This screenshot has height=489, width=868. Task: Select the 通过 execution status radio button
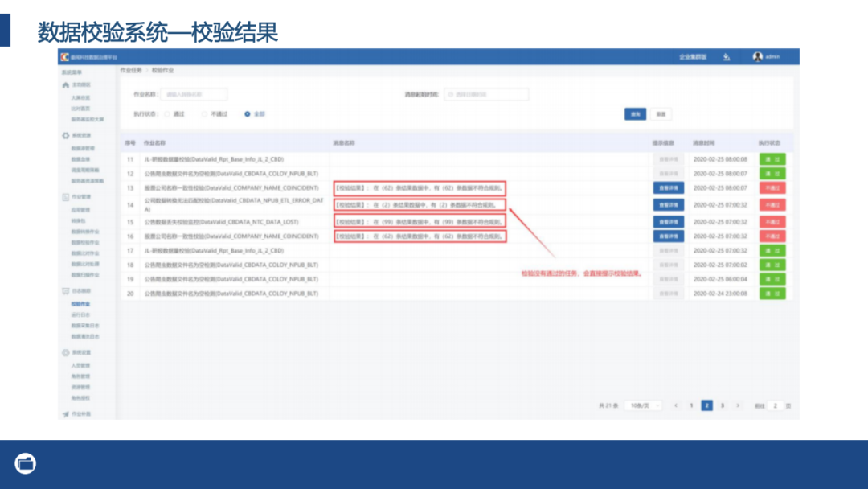[166, 113]
